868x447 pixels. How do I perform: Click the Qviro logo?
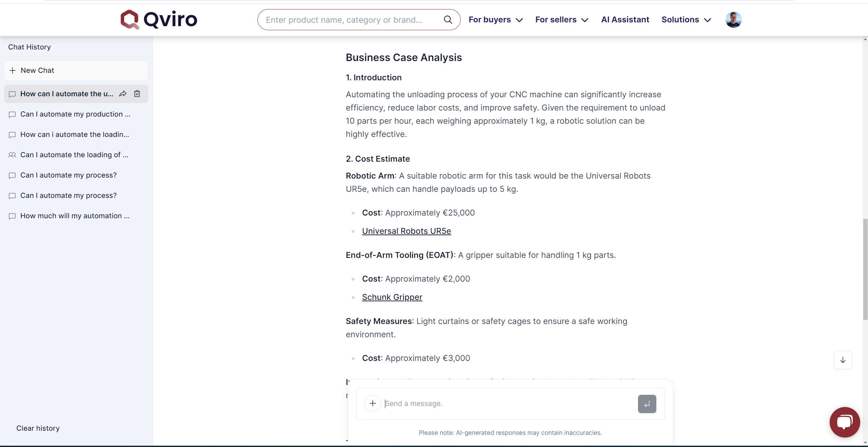[x=159, y=19]
